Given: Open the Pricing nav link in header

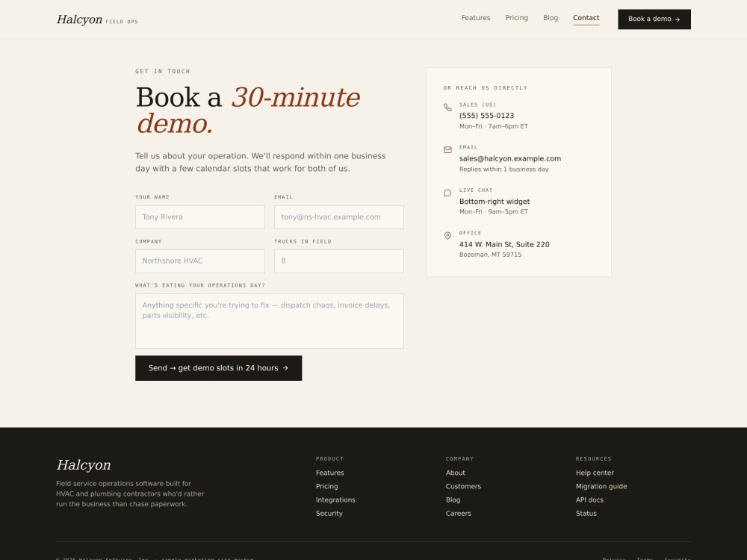Looking at the screenshot, I should coord(516,18).
